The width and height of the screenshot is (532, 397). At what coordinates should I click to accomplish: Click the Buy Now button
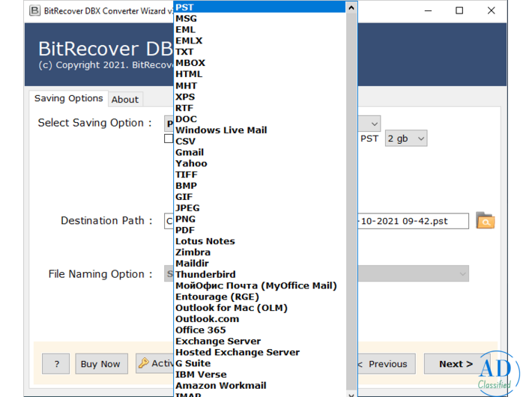101,364
